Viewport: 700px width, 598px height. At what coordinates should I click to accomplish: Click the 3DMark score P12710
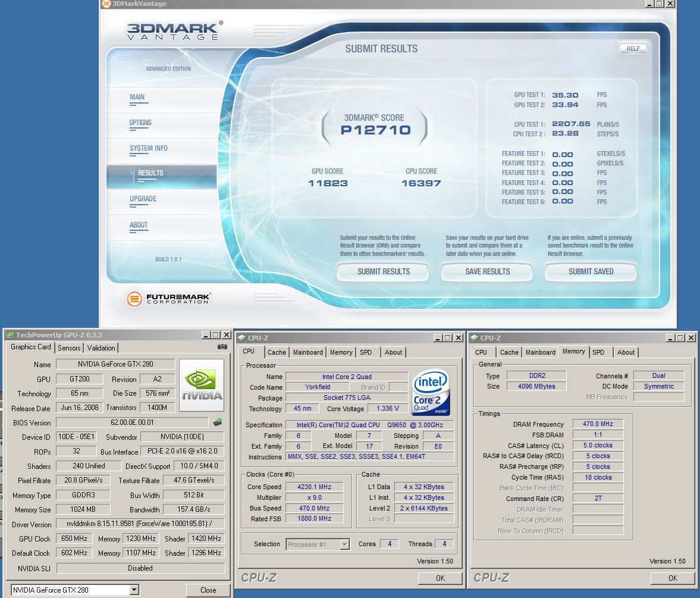tap(375, 130)
